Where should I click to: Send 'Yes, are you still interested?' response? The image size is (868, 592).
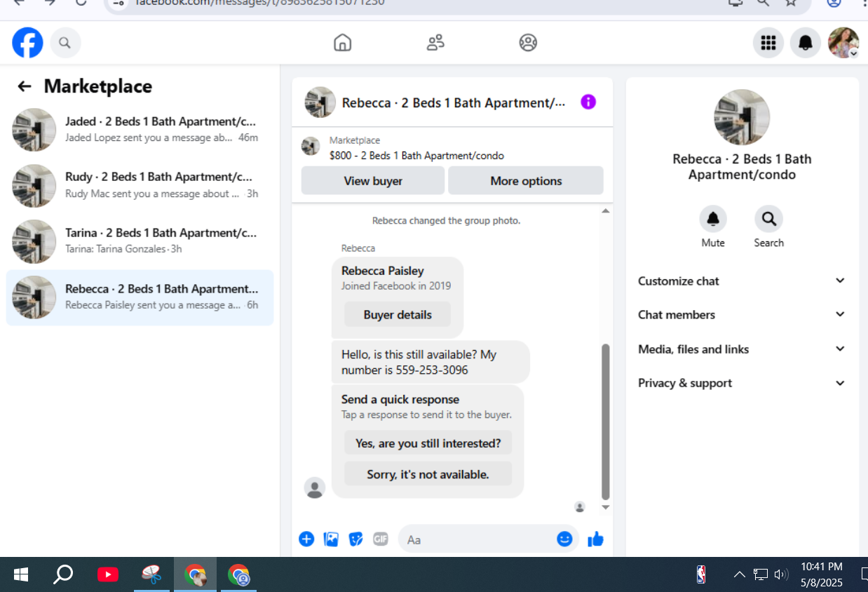pos(428,443)
